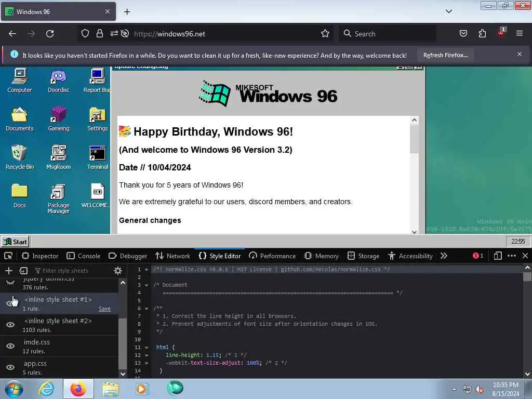Open the WELCOME markdown file icon
The image size is (532, 399).
(96, 196)
